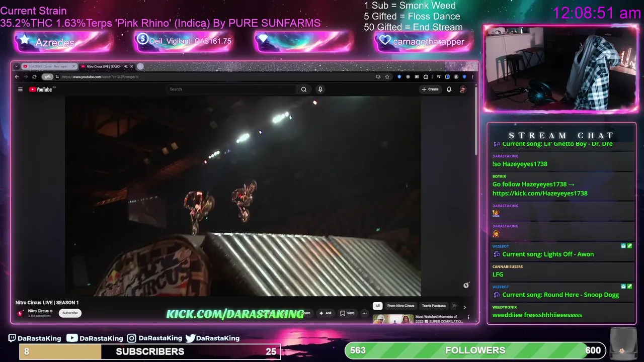Open the Nitro Circus channel avatar
The image size is (644, 362).
coord(21,313)
